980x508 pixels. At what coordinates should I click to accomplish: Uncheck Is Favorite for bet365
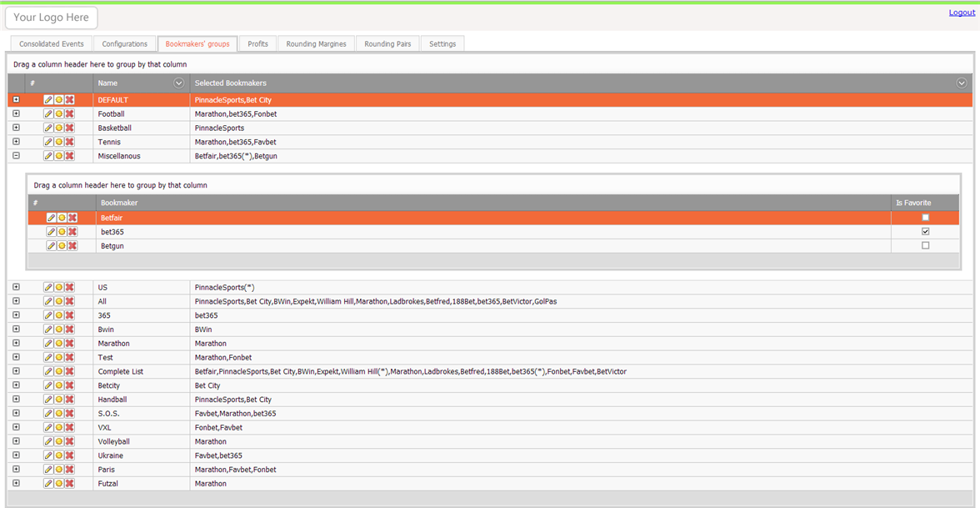925,232
